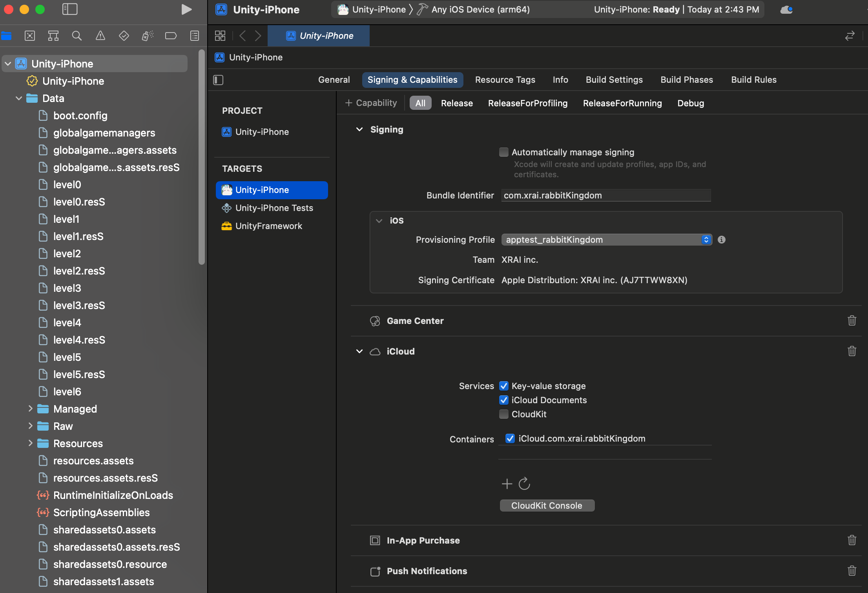The width and height of the screenshot is (868, 593).
Task: Collapse the iCloud capability section
Action: pyautogui.click(x=359, y=351)
